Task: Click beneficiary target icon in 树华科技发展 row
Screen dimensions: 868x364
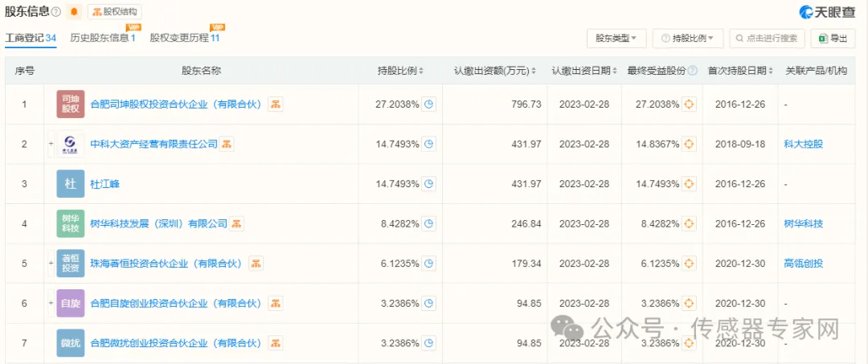Action: pyautogui.click(x=689, y=224)
